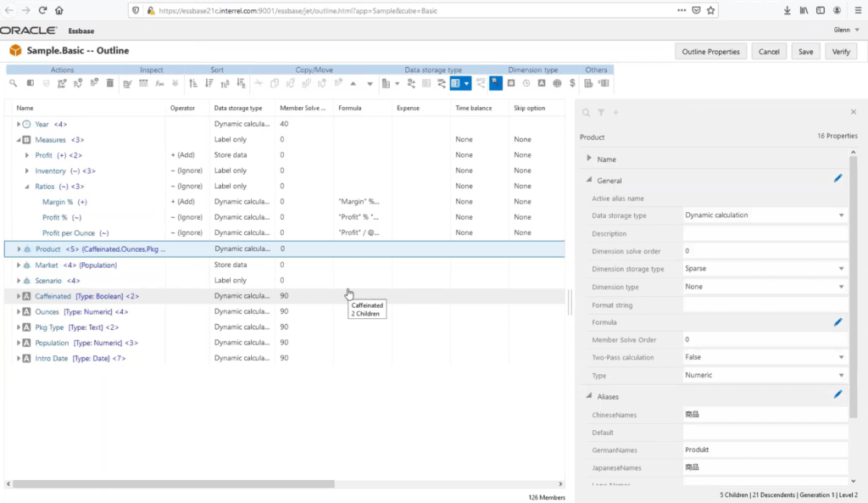Click the properties panel search icon
This screenshot has width=868, height=503.
pos(586,113)
